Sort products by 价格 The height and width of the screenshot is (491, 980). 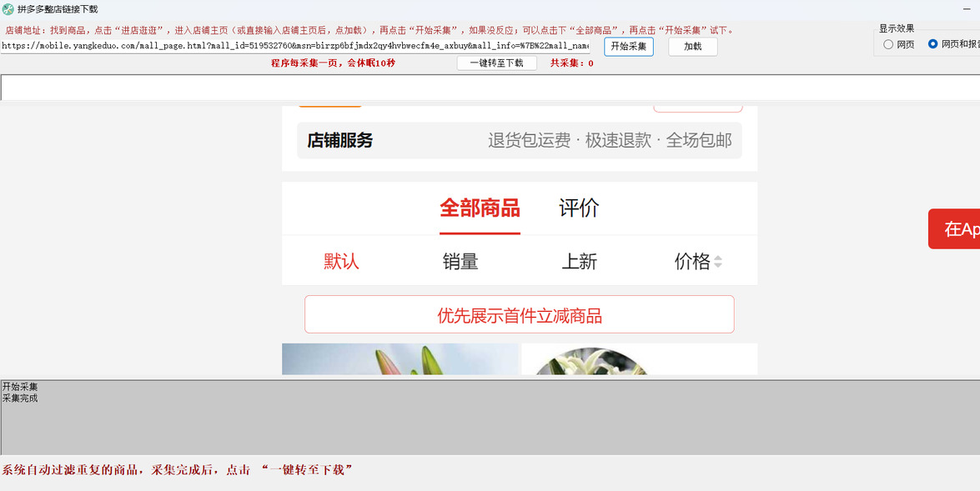click(x=692, y=261)
